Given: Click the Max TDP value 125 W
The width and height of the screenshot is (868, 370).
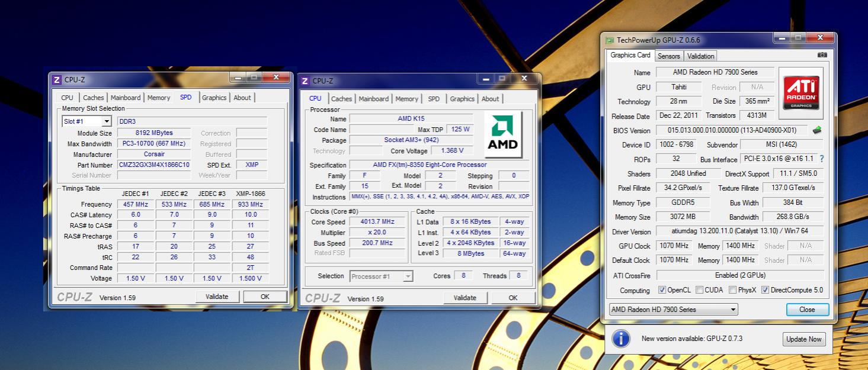Looking at the screenshot, I should [460, 129].
